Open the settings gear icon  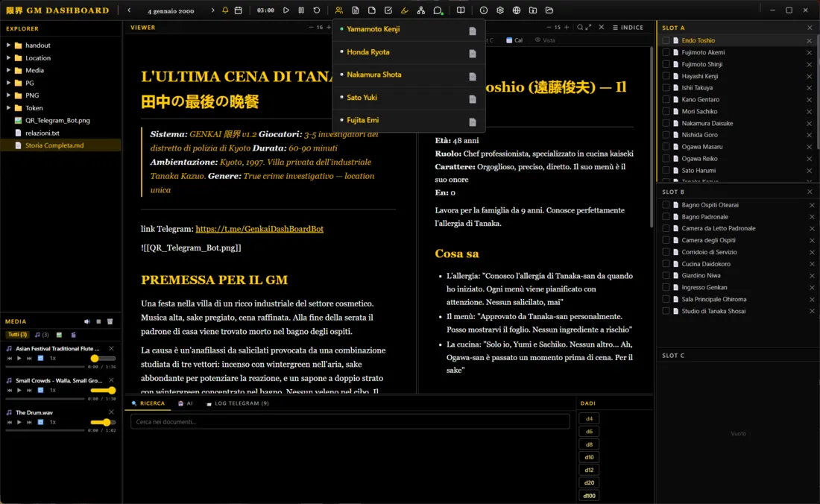tap(500, 10)
